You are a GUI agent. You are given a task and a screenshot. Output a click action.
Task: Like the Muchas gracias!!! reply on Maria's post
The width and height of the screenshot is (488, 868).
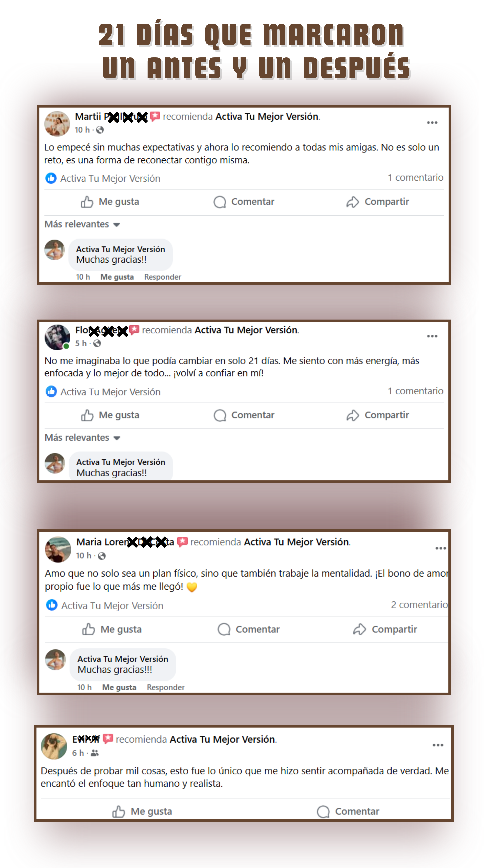(119, 687)
